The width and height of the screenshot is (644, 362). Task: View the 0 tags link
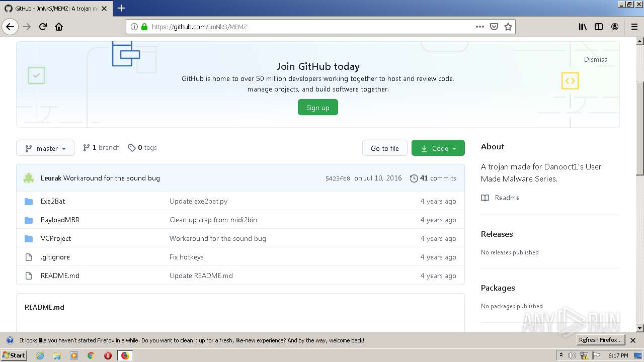[x=142, y=148]
